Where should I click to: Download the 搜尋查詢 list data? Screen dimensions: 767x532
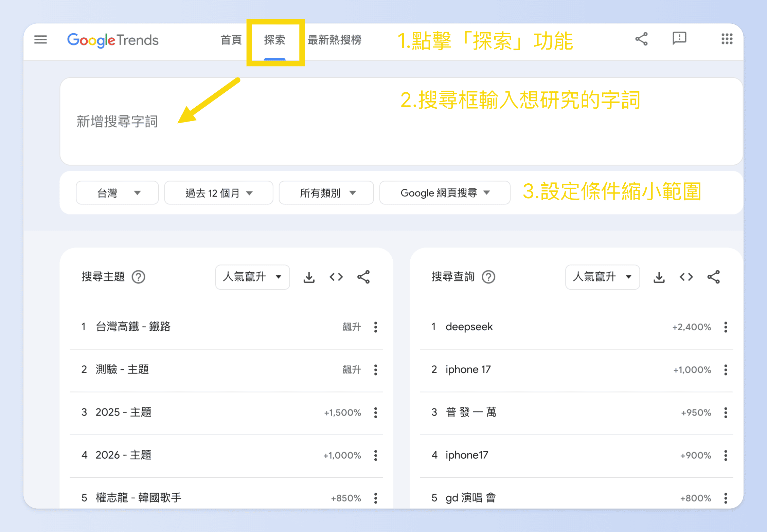(x=659, y=277)
